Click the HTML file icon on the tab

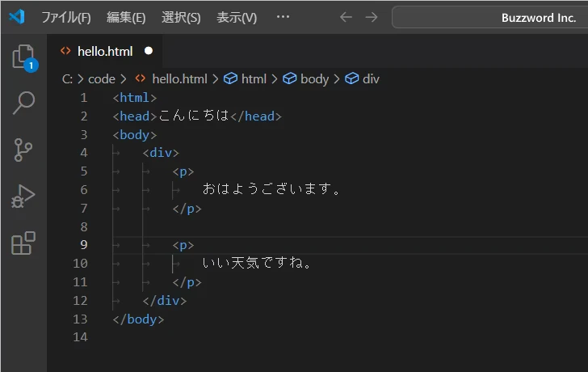pos(65,51)
